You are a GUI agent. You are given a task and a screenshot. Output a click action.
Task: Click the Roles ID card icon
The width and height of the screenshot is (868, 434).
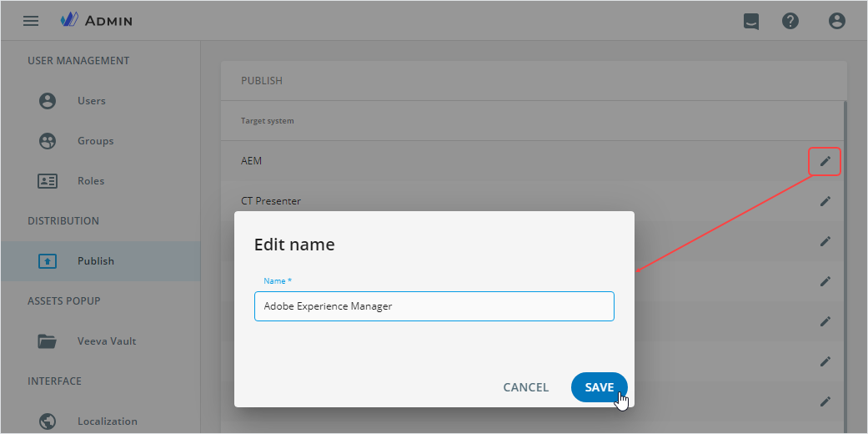pos(48,181)
